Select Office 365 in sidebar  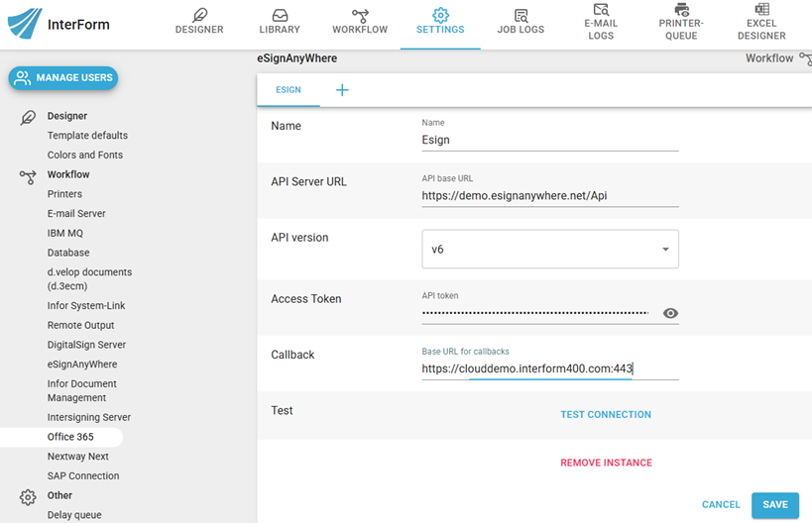point(70,437)
